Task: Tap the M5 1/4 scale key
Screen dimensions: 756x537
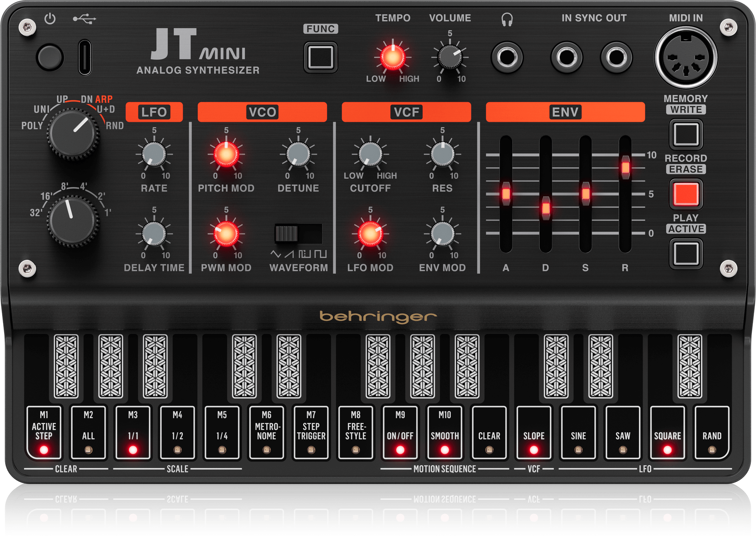Action: click(222, 433)
